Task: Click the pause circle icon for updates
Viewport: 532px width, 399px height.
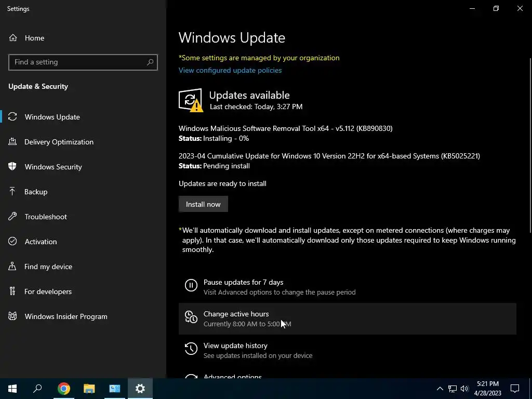Action: click(191, 285)
